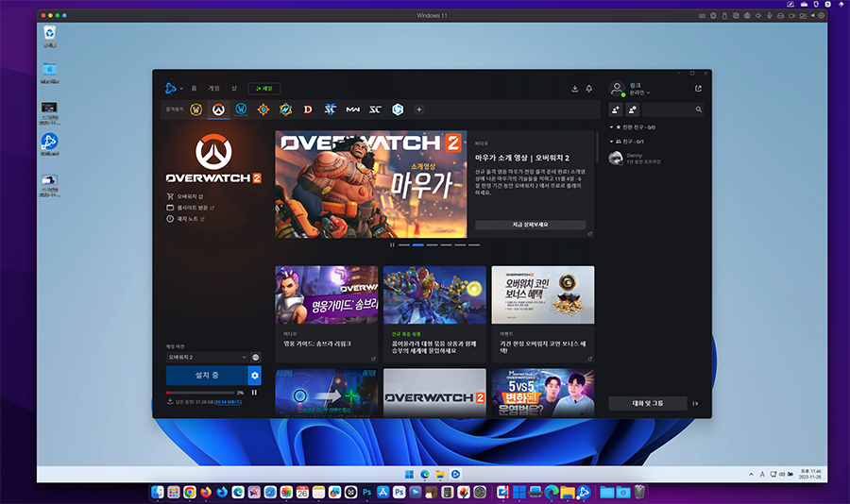850x504 pixels.
Task: Open the Shop tab in top navigation
Action: [x=234, y=89]
